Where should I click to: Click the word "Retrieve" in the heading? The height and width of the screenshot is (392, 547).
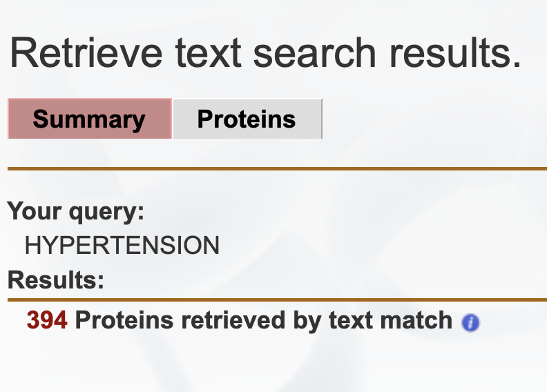point(86,54)
